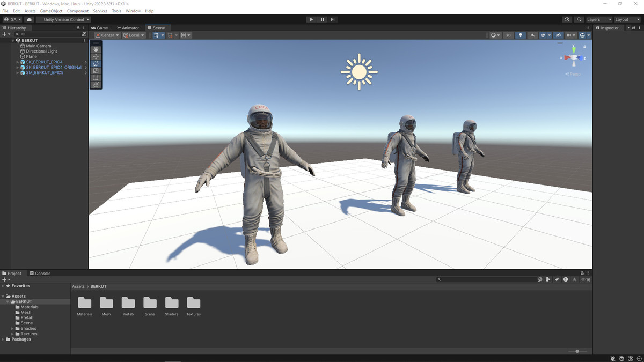The image size is (644, 362).
Task: Select the Hand view tool
Action: (96, 49)
